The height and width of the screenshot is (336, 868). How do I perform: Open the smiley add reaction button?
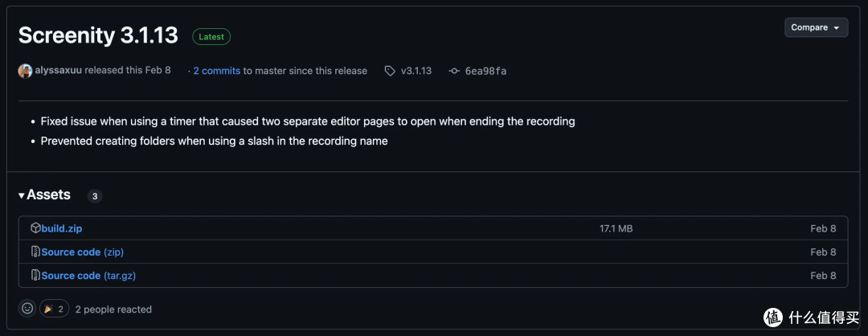[27, 309]
